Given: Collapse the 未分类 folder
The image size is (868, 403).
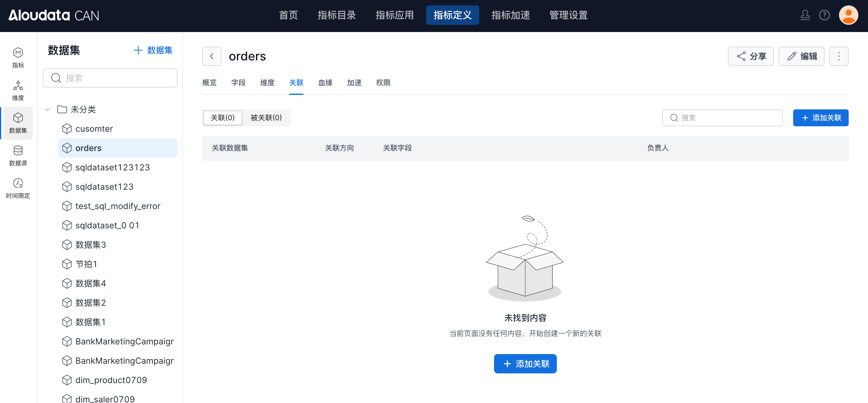Looking at the screenshot, I should [x=48, y=109].
